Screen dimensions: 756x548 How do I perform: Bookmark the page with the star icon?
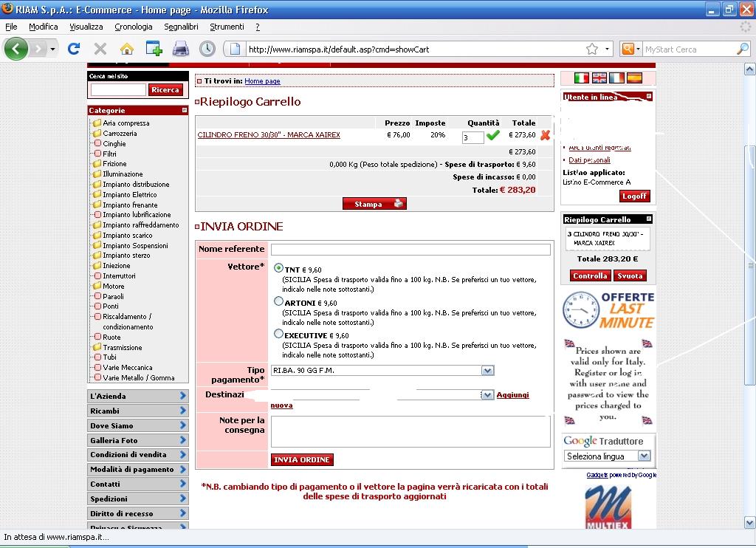click(592, 49)
